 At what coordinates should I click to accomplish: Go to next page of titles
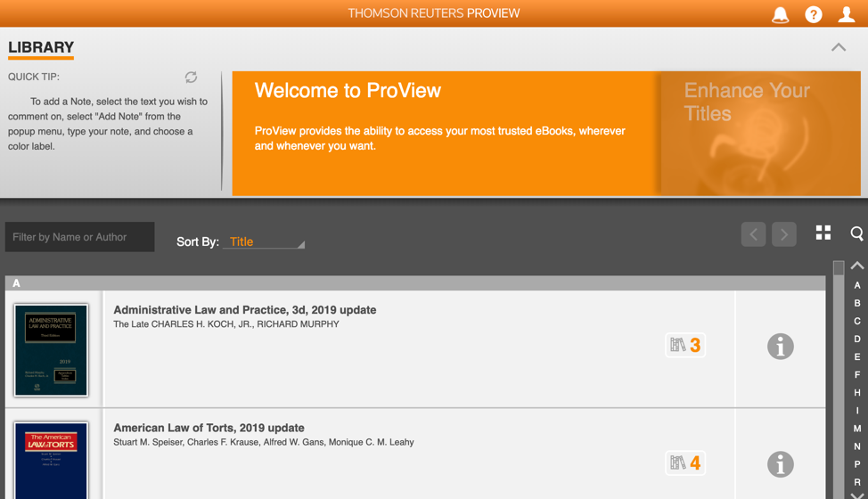point(783,234)
